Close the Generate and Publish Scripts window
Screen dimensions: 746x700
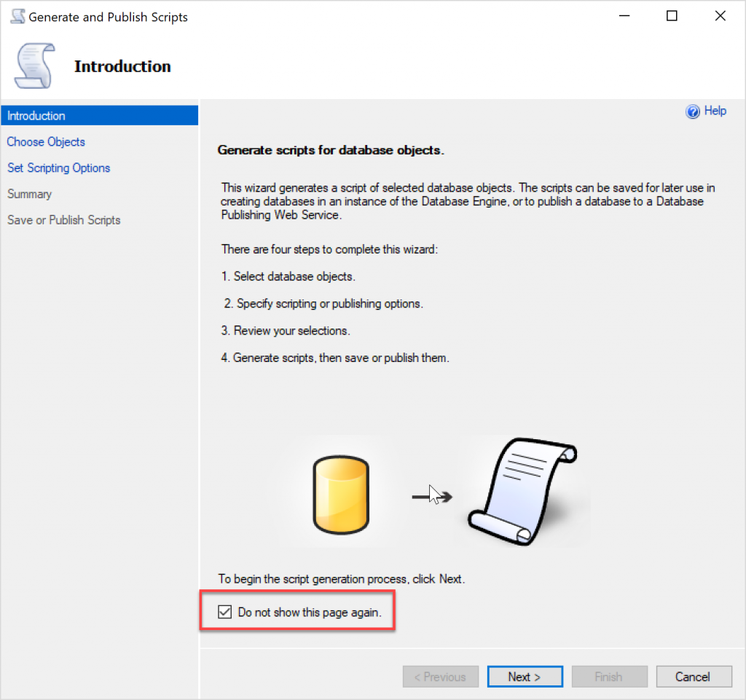pos(721,16)
